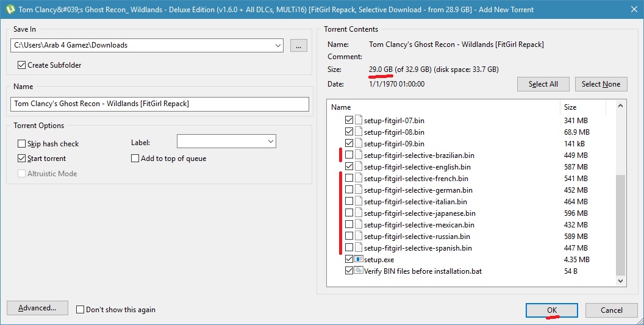Uncheck setup-fitgirl-07.bin checkbox

(x=349, y=120)
